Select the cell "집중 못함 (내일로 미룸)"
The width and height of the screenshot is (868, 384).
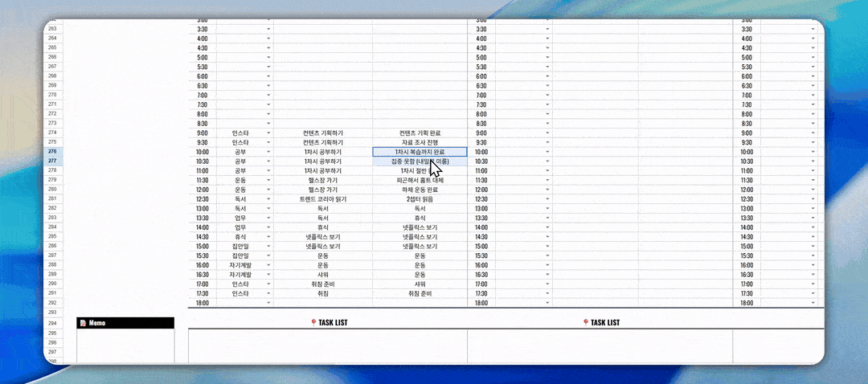[x=420, y=161]
